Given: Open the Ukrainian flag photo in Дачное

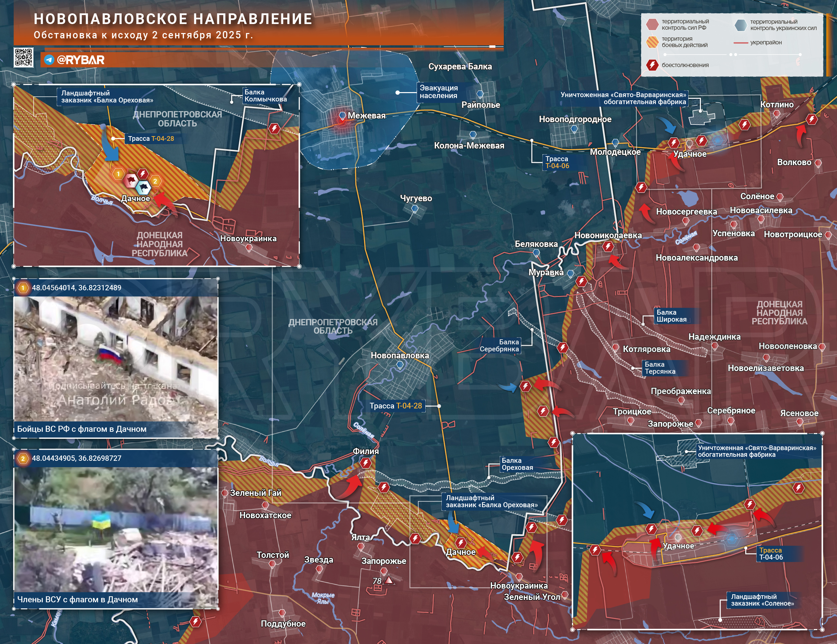Looking at the screenshot, I should point(116,529).
